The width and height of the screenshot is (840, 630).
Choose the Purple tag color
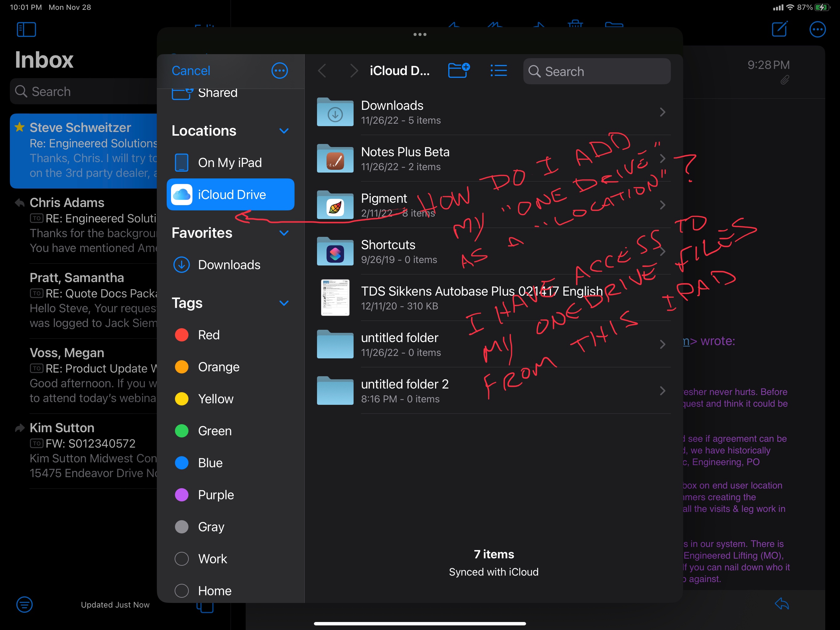click(x=216, y=495)
